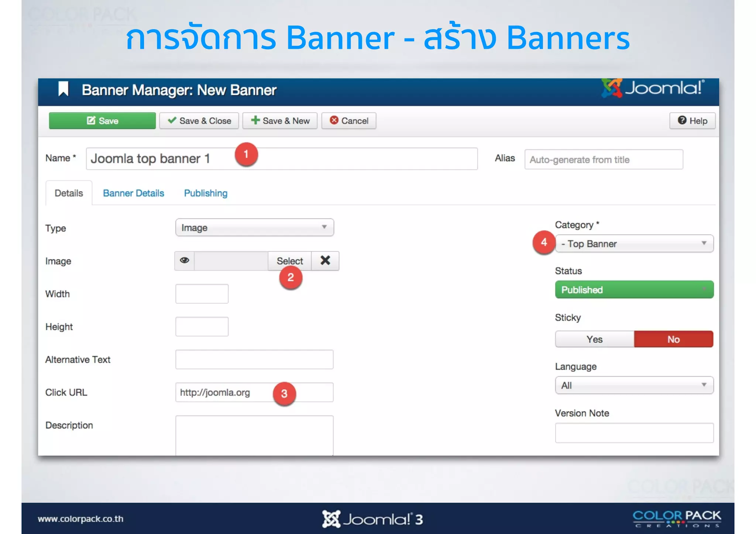Cancel the new banner form
This screenshot has width=756, height=534.
(349, 121)
